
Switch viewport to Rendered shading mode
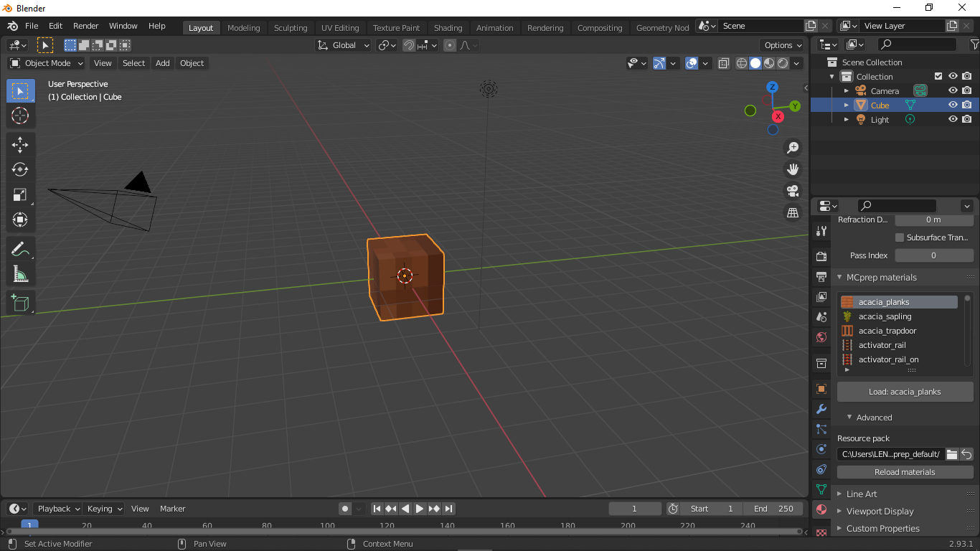click(x=783, y=63)
